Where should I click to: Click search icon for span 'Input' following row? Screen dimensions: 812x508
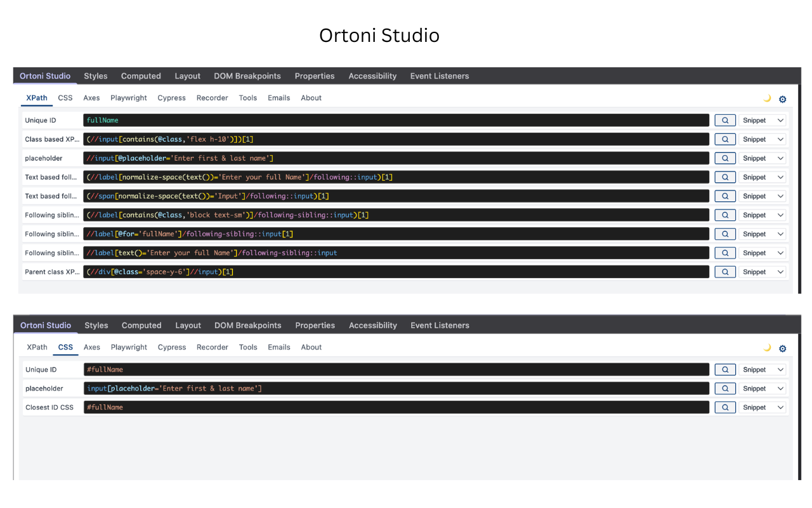pos(725,196)
